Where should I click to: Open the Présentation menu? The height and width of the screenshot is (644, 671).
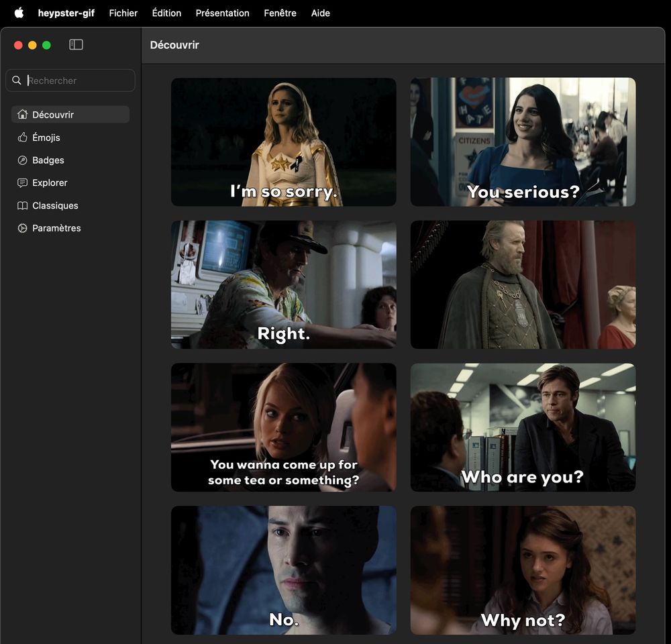pos(223,13)
